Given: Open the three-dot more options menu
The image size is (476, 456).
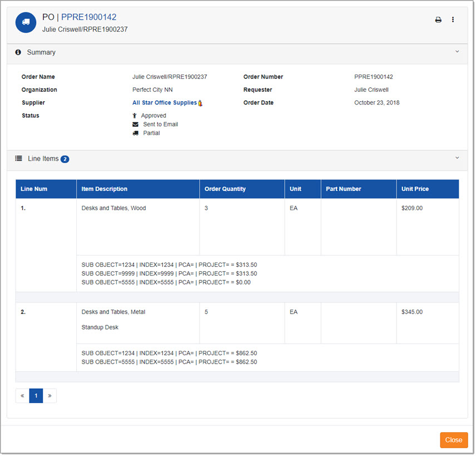Looking at the screenshot, I should pyautogui.click(x=453, y=19).
